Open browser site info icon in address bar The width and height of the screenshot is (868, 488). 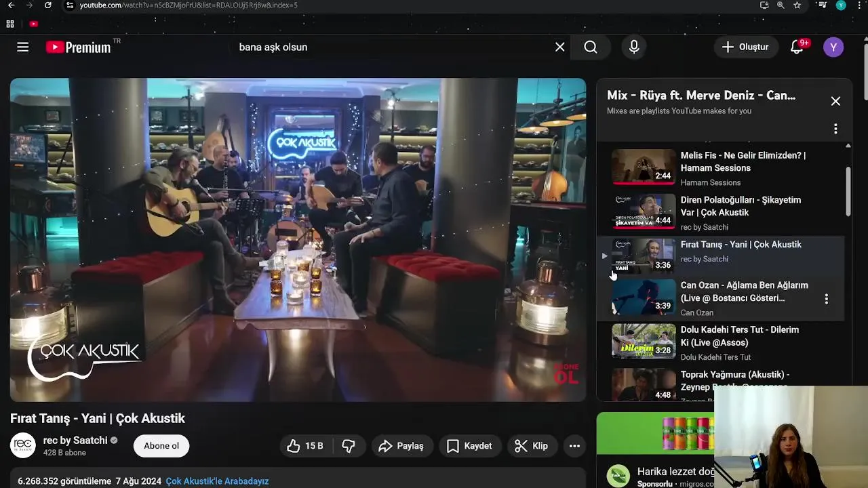69,5
